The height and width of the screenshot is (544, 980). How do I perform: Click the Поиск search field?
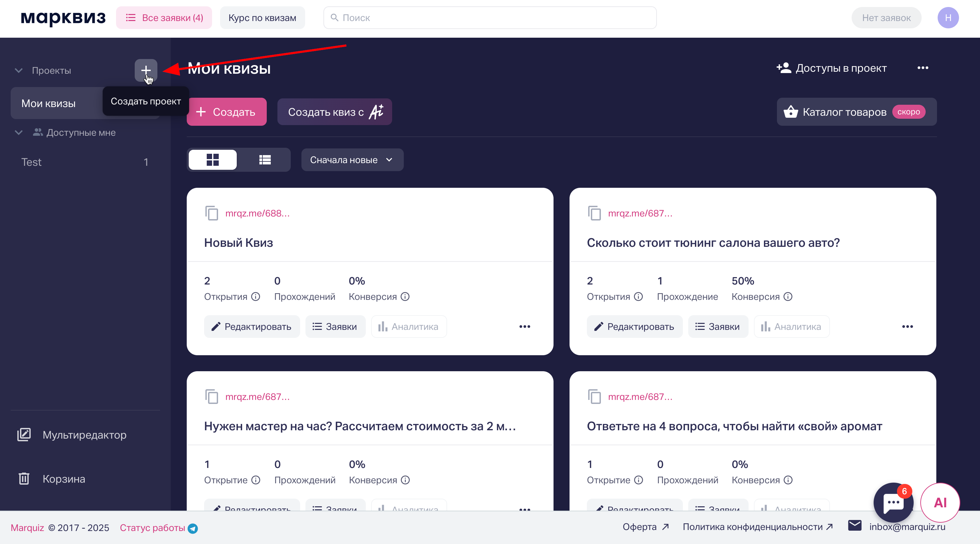489,18
